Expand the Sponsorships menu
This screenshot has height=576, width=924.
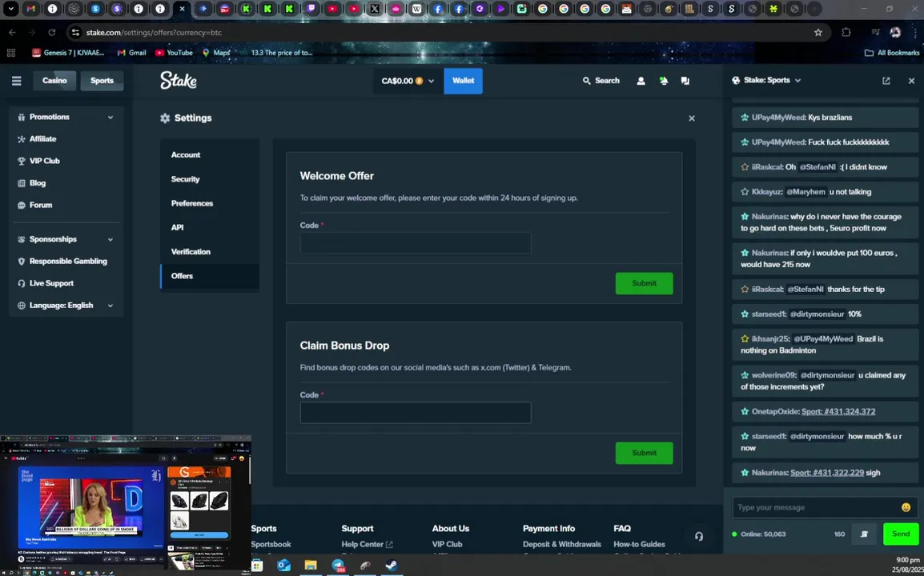click(x=66, y=239)
